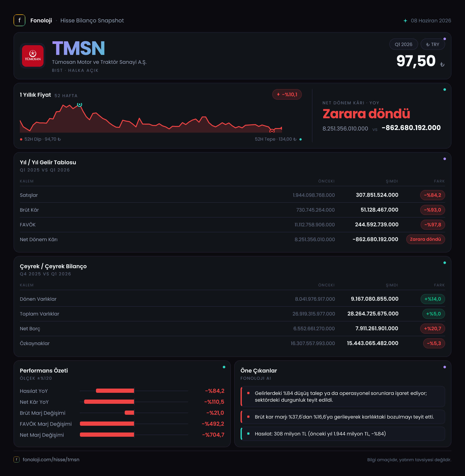Click the highlight about Brüt kar marjı decline
The image size is (465, 476).
pyautogui.click(x=343, y=417)
